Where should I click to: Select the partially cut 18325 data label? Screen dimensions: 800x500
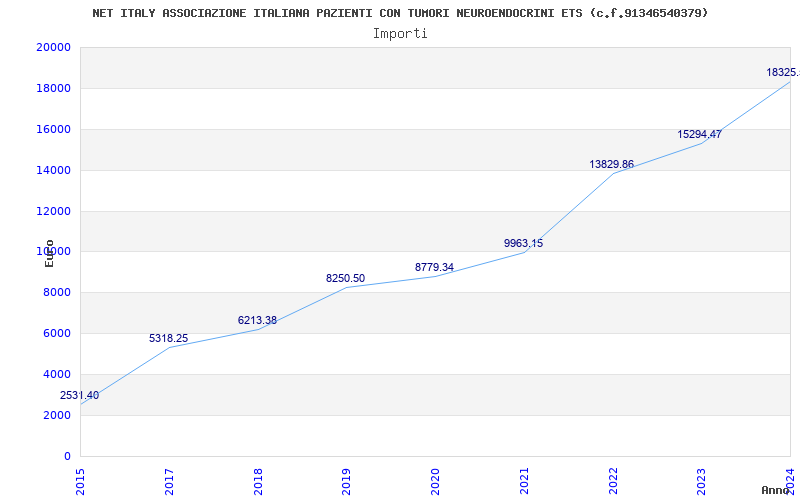[x=783, y=72]
